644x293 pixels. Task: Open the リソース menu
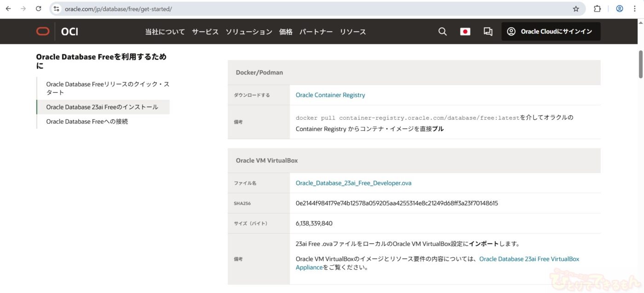click(x=353, y=32)
